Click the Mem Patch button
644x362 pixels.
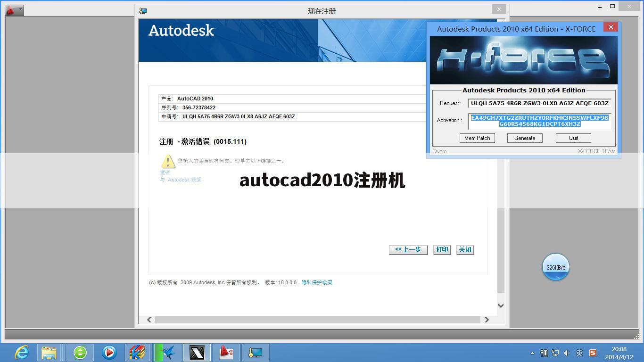(x=477, y=138)
